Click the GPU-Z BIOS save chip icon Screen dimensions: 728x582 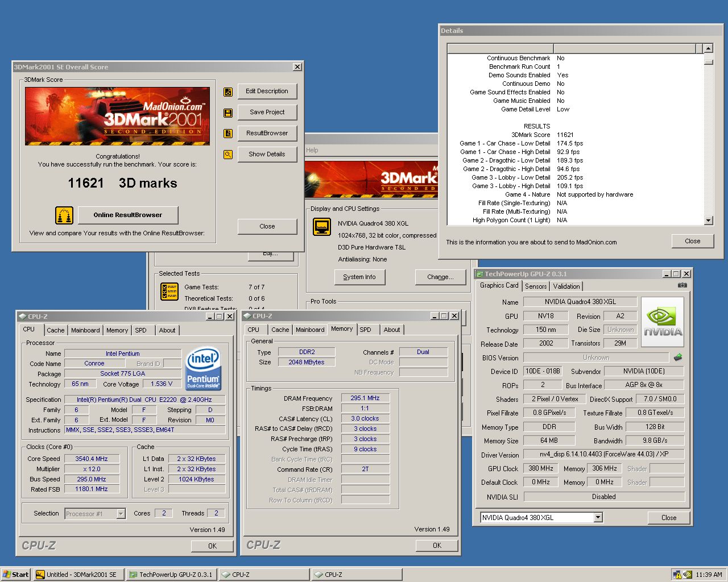678,357
